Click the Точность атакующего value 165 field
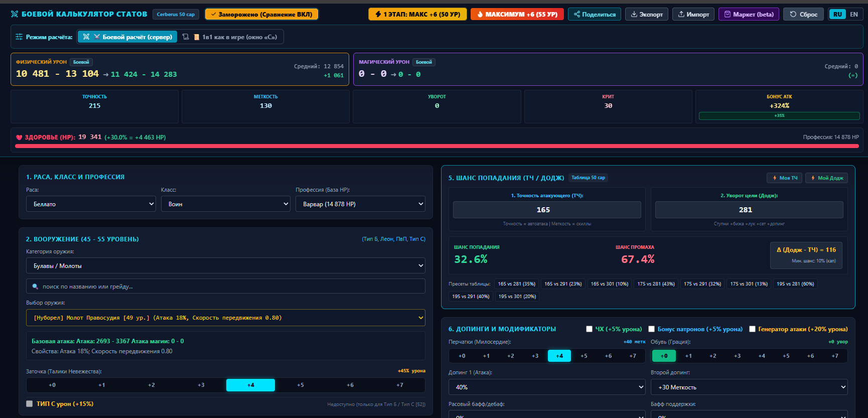The width and height of the screenshot is (868, 418). point(547,210)
